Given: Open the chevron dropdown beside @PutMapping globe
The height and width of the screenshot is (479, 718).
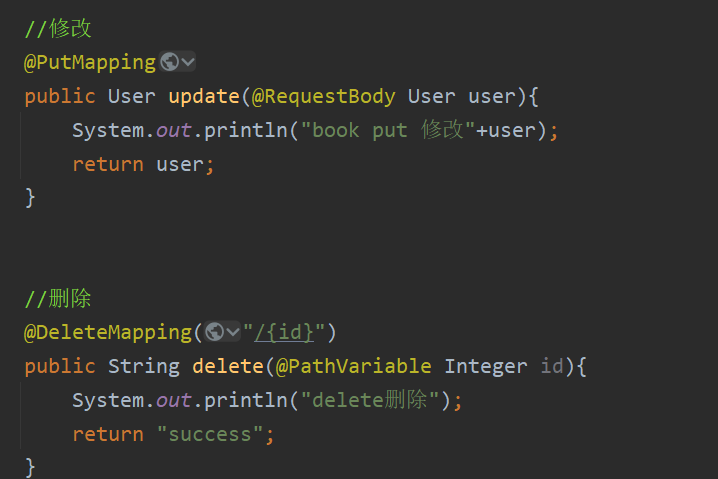Looking at the screenshot, I should coord(188,62).
